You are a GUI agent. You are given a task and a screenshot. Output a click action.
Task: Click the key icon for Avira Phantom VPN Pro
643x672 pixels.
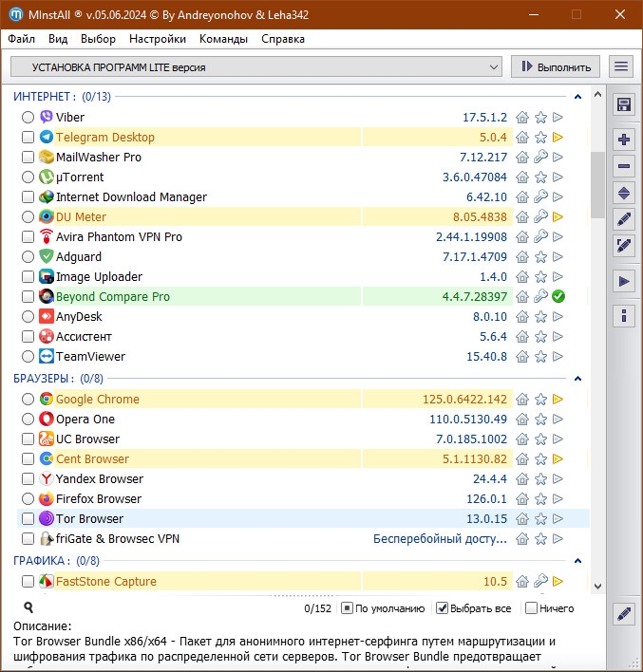(540, 236)
